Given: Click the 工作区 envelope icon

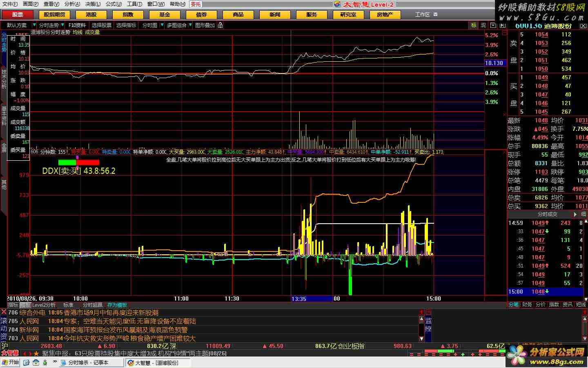Looking at the screenshot, I should (435, 14).
